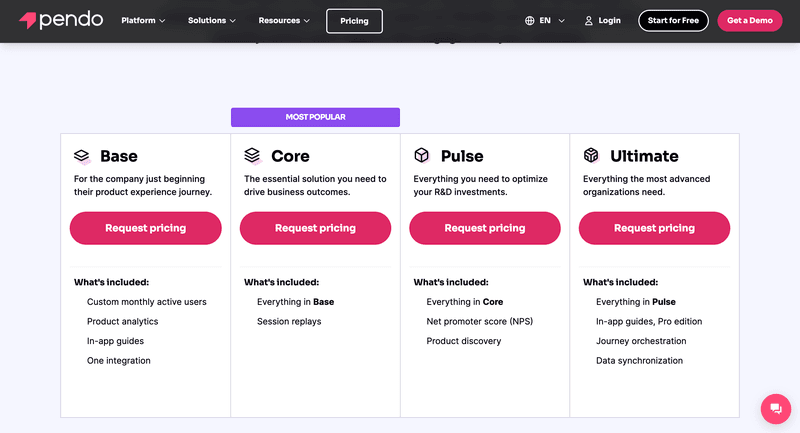Click the globe language icon
800x433 pixels.
click(529, 20)
